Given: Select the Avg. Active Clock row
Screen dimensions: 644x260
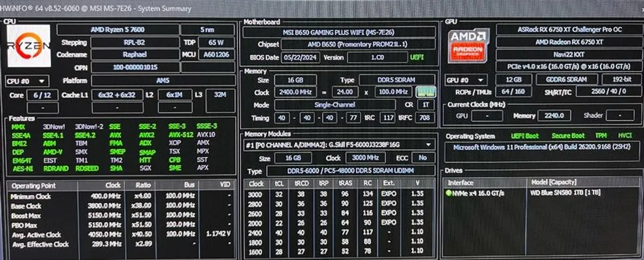Looking at the screenshot, I should pyautogui.click(x=121, y=235).
